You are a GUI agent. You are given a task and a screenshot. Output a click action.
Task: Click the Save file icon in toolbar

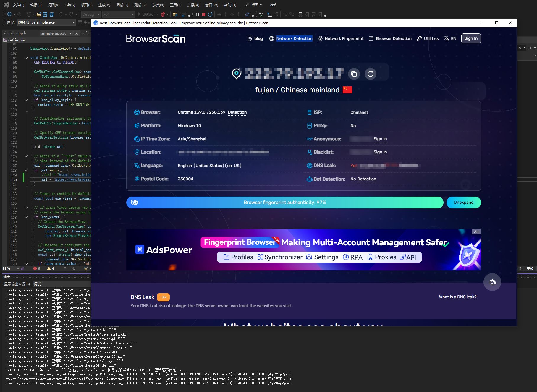(45, 14)
